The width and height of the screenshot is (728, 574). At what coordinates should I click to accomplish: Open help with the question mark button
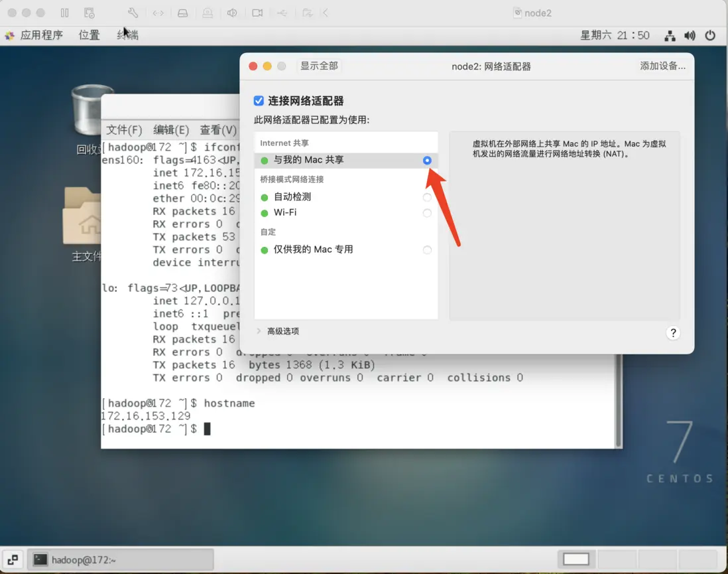pyautogui.click(x=673, y=332)
